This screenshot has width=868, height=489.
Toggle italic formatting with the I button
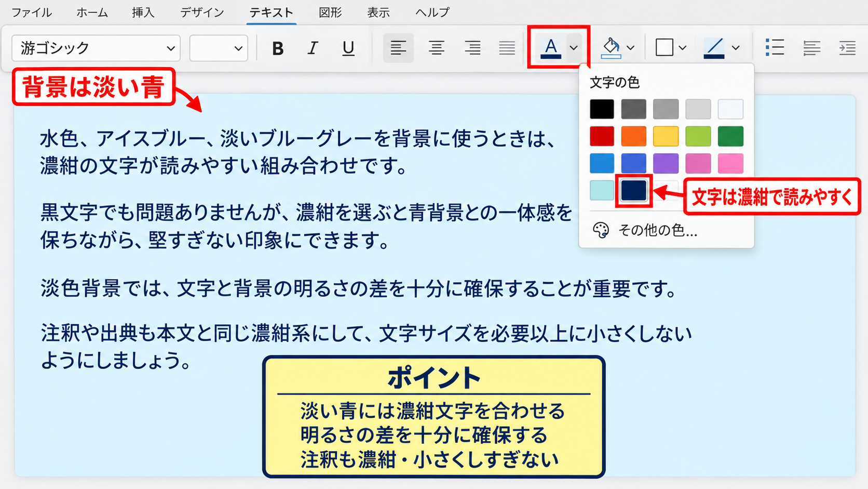tap(313, 48)
